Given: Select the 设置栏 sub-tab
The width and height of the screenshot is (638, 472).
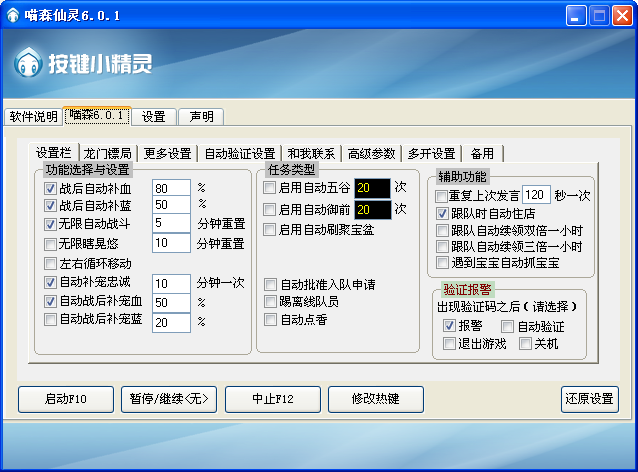Looking at the screenshot, I should coord(53,153).
